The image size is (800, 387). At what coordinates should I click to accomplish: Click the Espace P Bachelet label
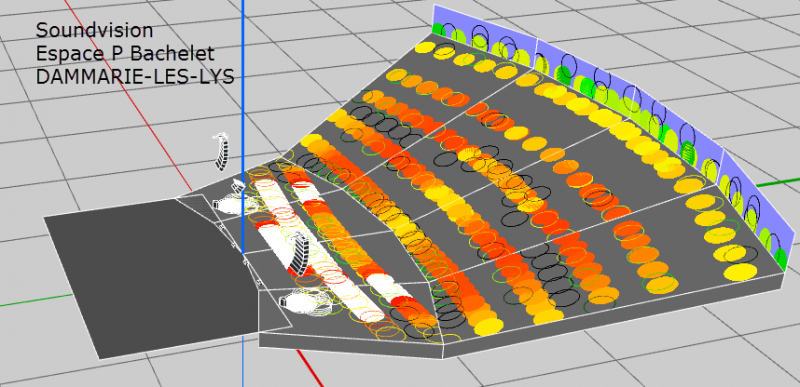tap(124, 53)
